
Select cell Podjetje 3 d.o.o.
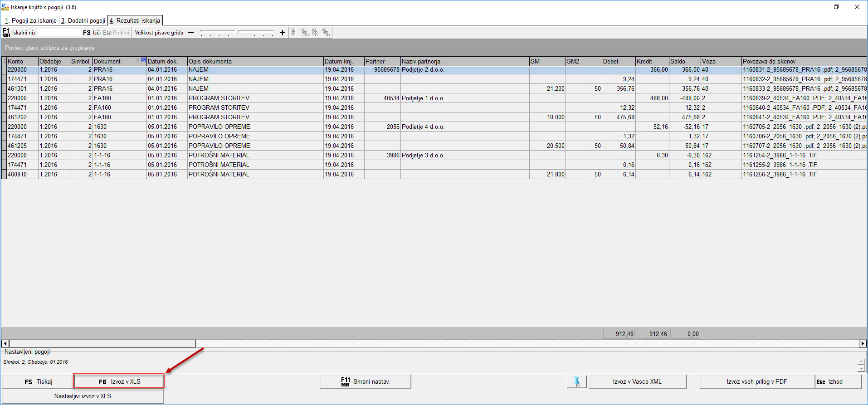point(465,156)
